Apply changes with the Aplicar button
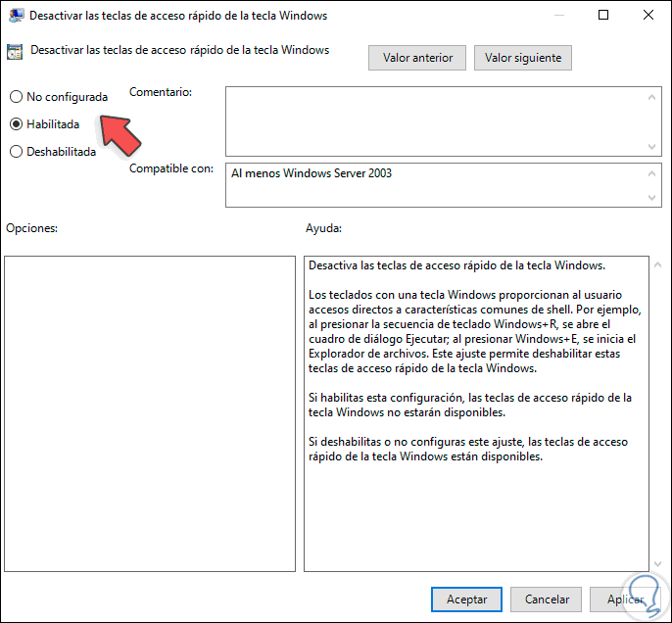Screen dimensions: 672x623 click(625, 599)
